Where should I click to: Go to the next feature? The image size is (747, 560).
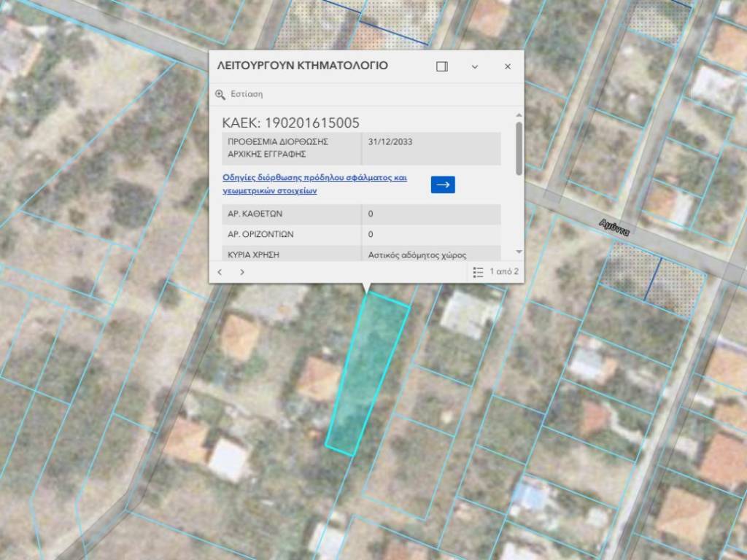pyautogui.click(x=242, y=272)
